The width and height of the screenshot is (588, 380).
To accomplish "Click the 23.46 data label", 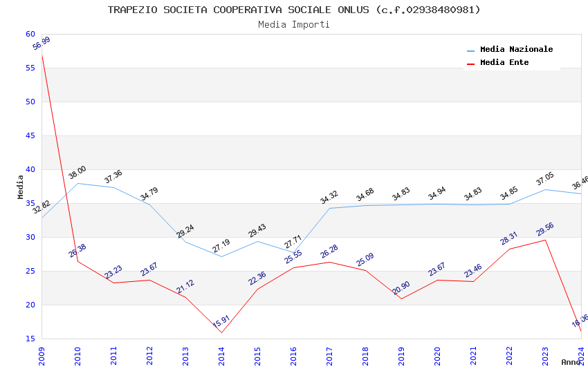I will coord(473,271).
